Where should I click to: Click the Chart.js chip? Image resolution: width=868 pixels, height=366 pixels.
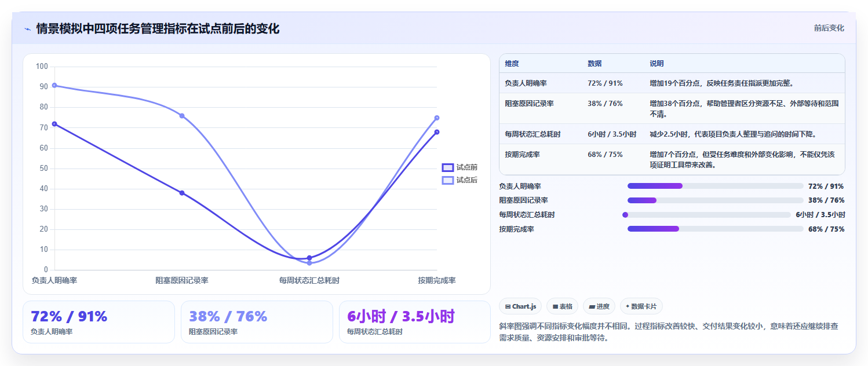[x=520, y=306]
